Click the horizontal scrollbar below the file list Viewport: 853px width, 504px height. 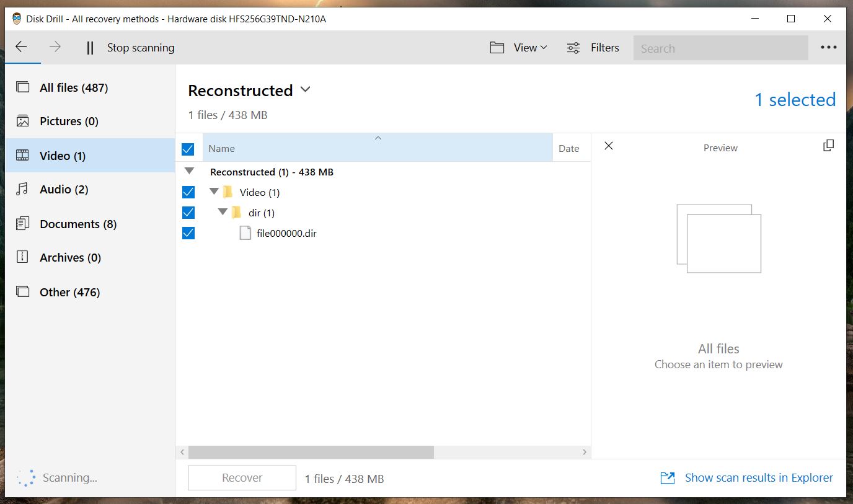(310, 452)
